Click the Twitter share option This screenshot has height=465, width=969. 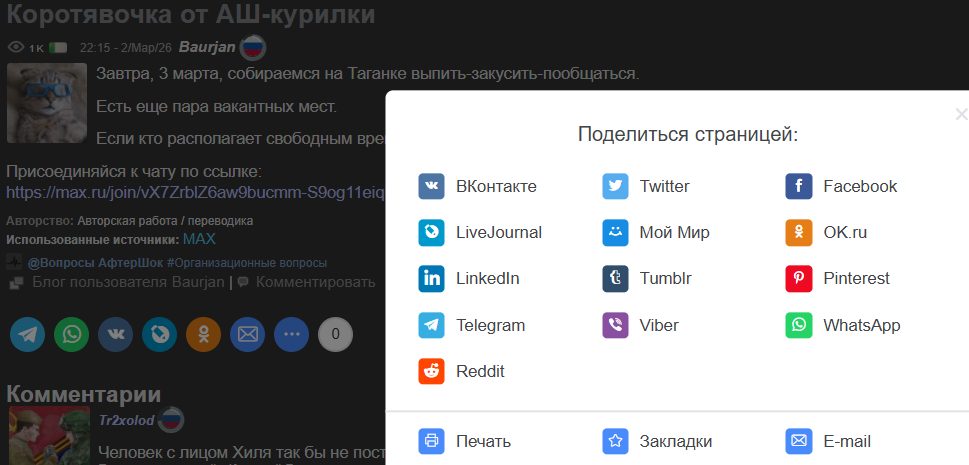[x=645, y=187]
